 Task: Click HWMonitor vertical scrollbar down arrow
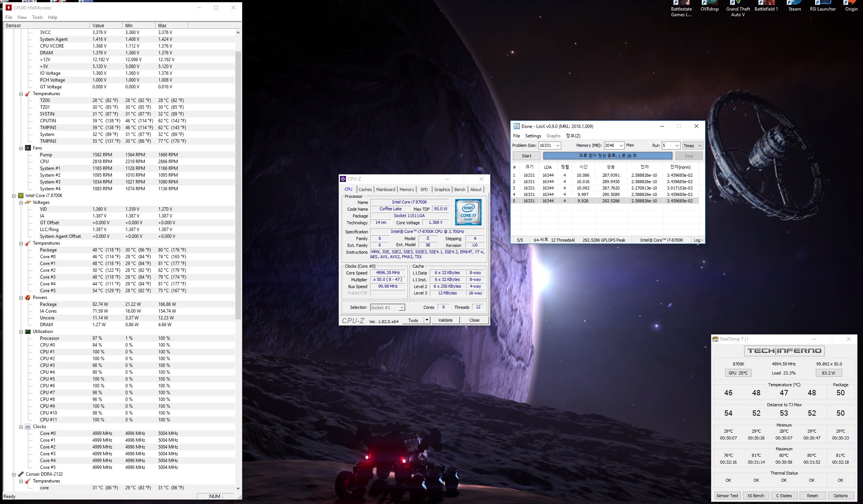[238, 488]
